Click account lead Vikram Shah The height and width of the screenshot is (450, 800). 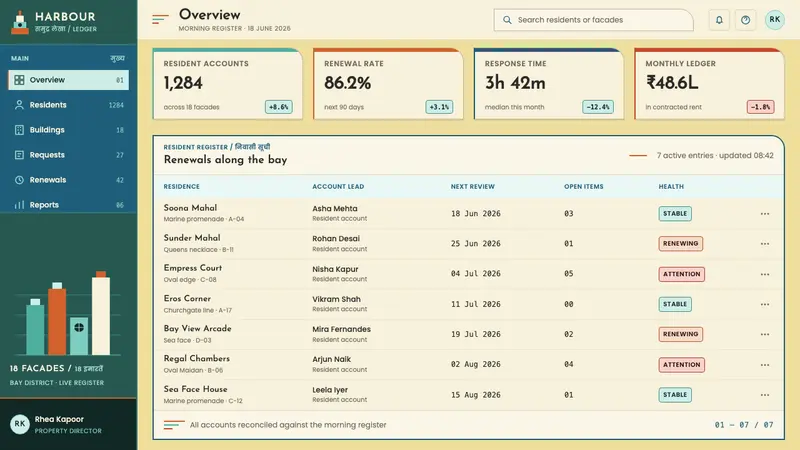pos(336,299)
